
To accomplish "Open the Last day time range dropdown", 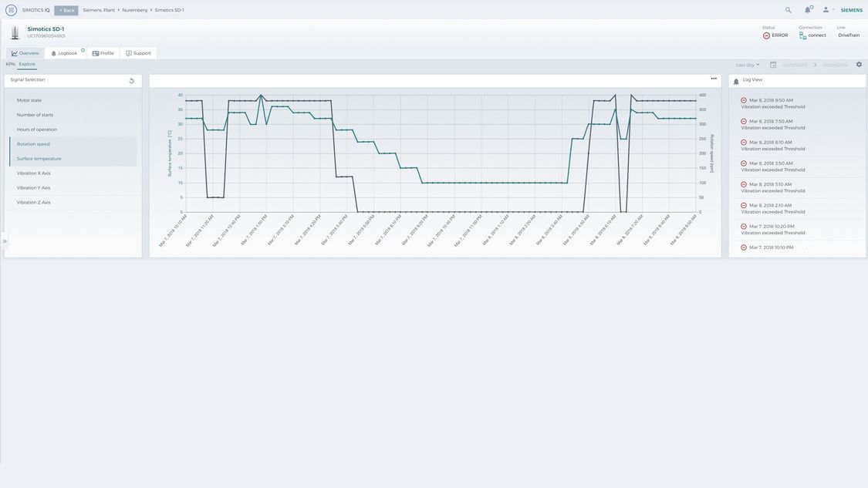I will 748,65.
